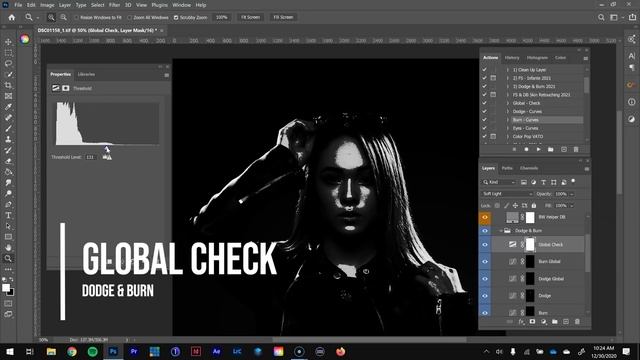
Task: Hide the BW Helper DB layer
Action: (485, 217)
